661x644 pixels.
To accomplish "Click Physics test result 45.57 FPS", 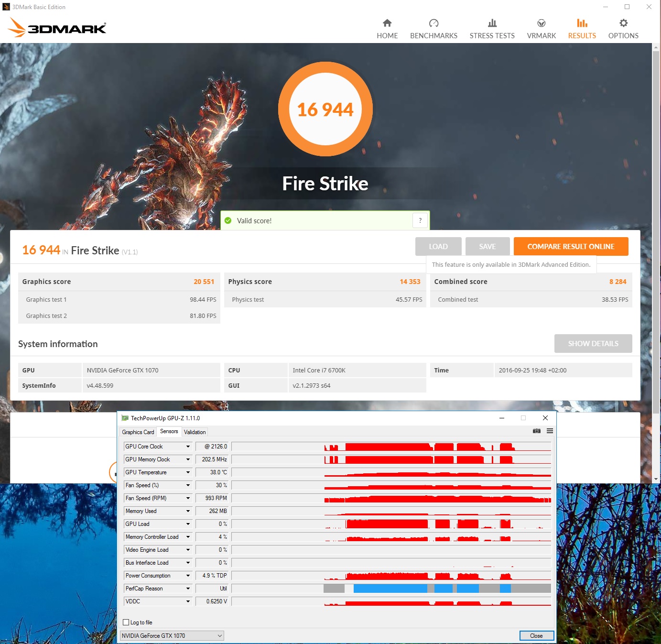I will 409,299.
